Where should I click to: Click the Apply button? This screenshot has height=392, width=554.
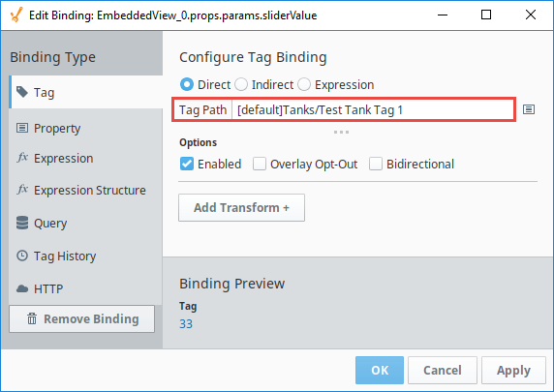pos(513,370)
